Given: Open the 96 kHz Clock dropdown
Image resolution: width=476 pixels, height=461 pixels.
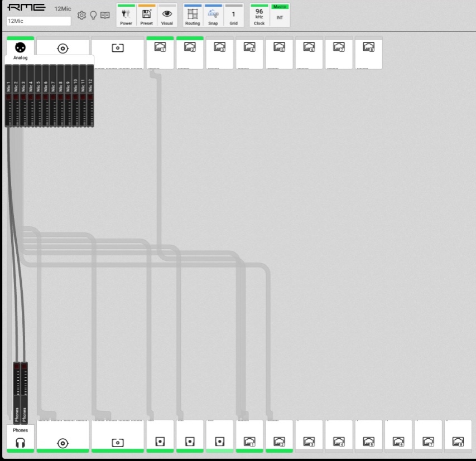Looking at the screenshot, I should pyautogui.click(x=259, y=16).
